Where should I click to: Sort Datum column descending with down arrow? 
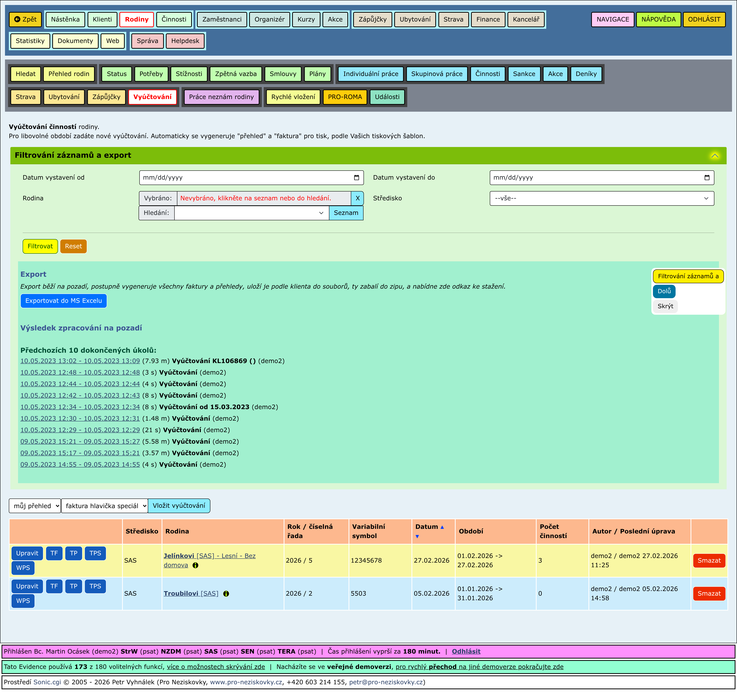(x=417, y=537)
